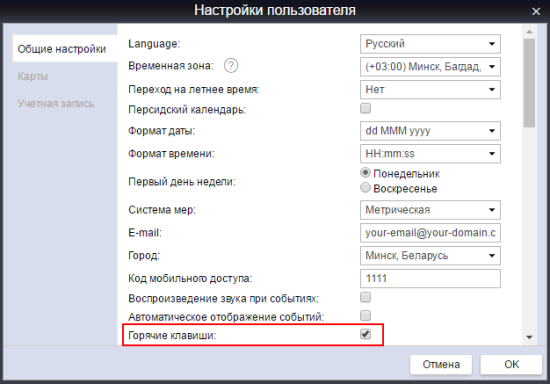
Task: Click the Настройки пользователя dialog title
Action: pyautogui.click(x=275, y=10)
